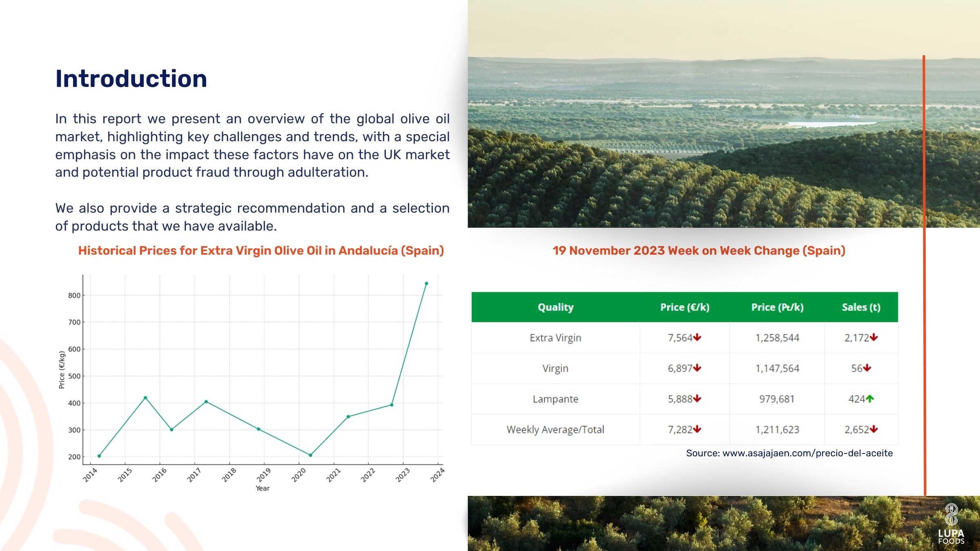
Task: Click the 2020 label on the chart axis
Action: 298,475
